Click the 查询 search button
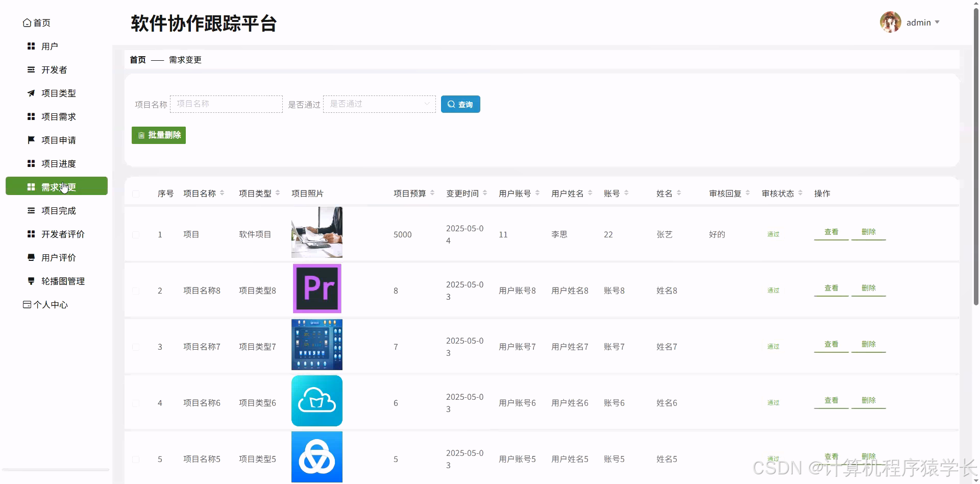The width and height of the screenshot is (980, 484). (460, 104)
